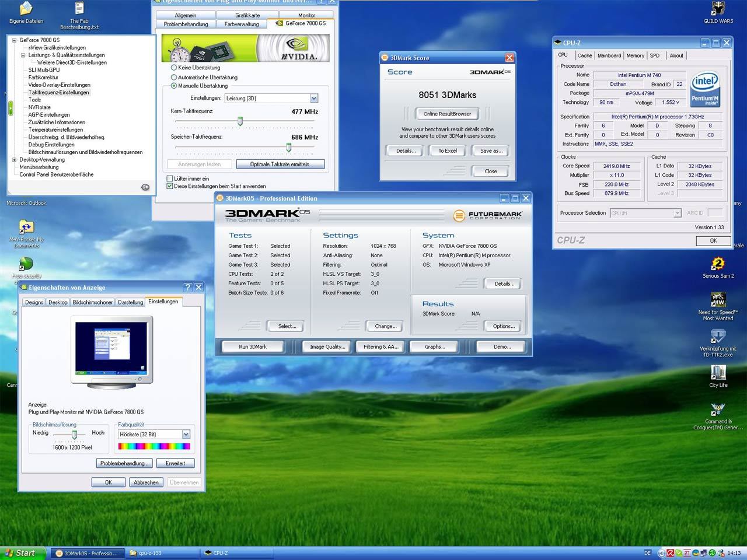Open the M4Y-Pocket My Documents icon

(x=26, y=227)
